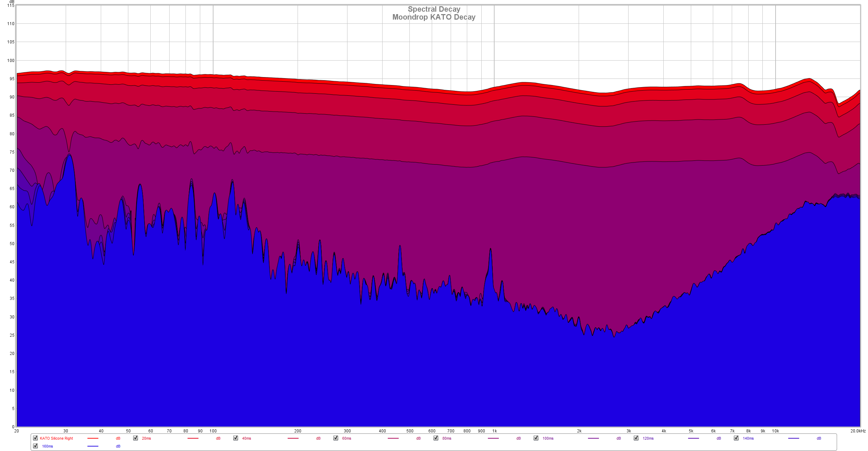Uncheck the 160ms trace checkbox
This screenshot has height=451, width=868.
coord(35,446)
